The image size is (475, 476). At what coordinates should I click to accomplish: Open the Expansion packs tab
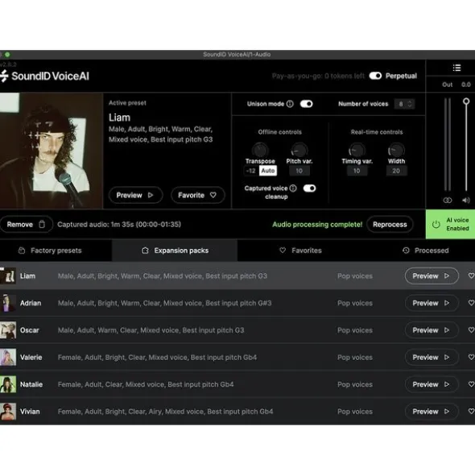click(x=175, y=250)
